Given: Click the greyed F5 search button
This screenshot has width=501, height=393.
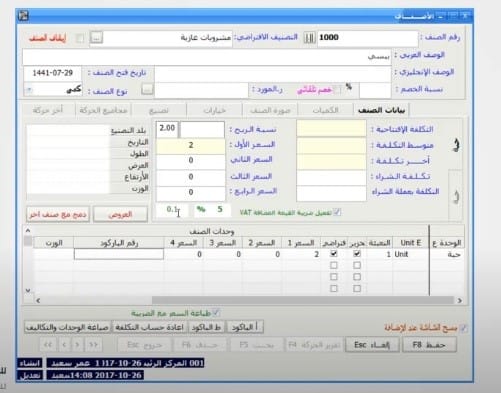Looking at the screenshot, I should (x=257, y=345).
